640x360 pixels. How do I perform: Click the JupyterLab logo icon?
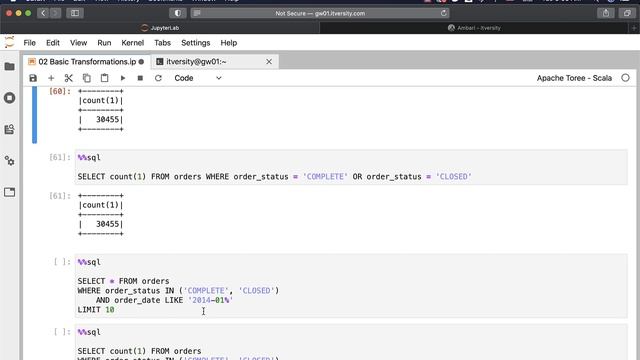pos(9,42)
